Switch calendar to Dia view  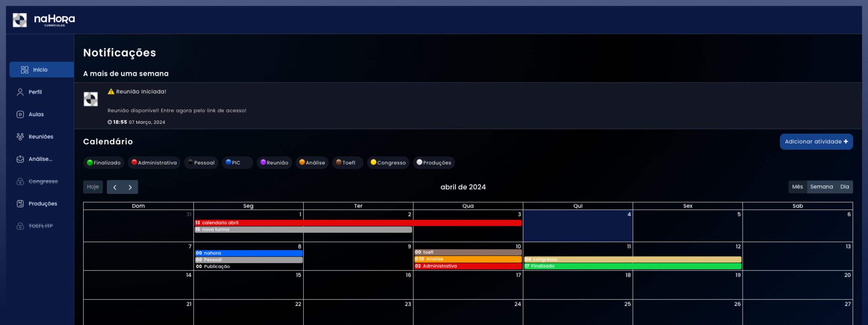[x=844, y=187]
